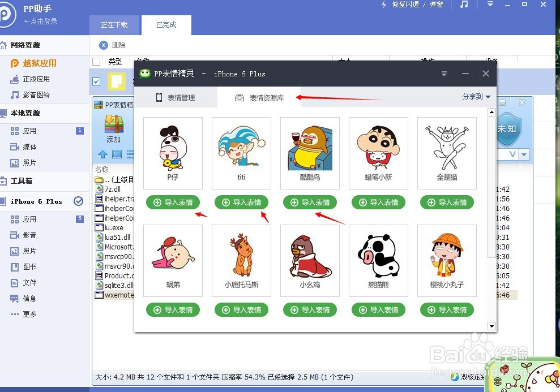Click the blue up-arrow in archive window

pyautogui.click(x=103, y=154)
